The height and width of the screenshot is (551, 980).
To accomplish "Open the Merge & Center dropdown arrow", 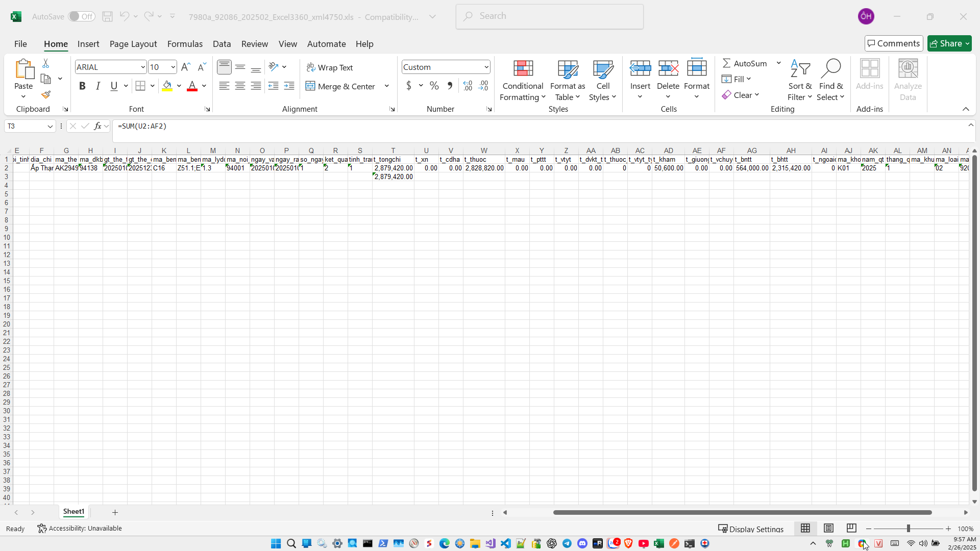I will 387,86.
